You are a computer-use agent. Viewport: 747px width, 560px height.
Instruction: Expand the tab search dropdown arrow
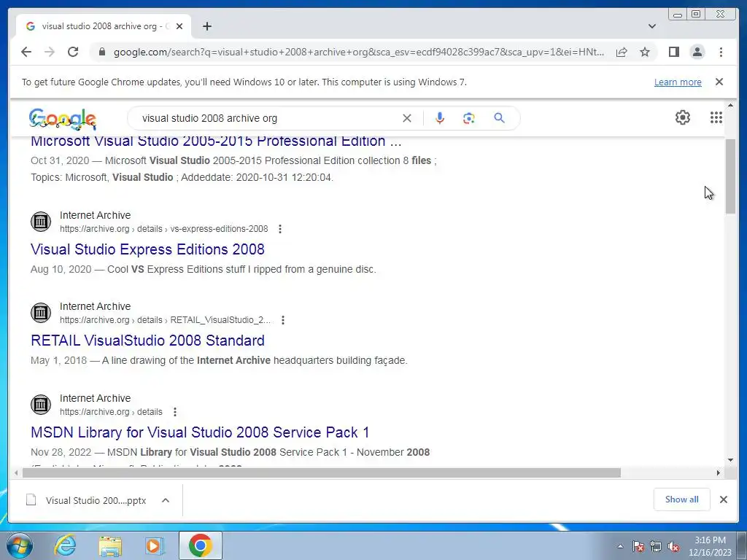tap(651, 26)
